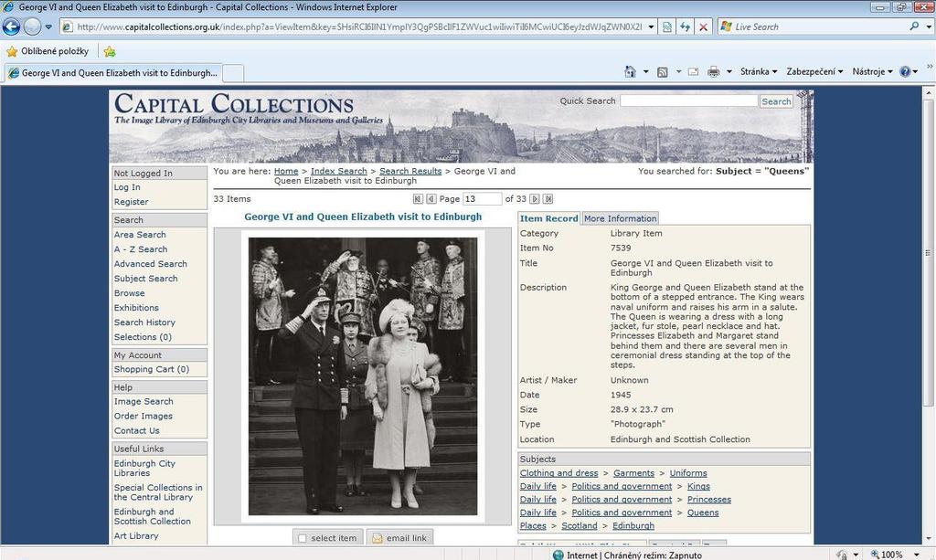The width and height of the screenshot is (936, 560).
Task: Click the Internet security zone globe icon
Action: tap(558, 555)
